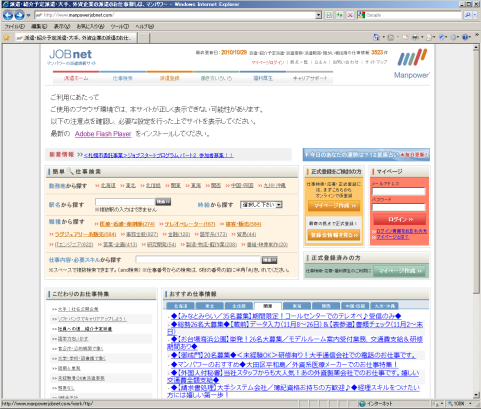The width and height of the screenshot is (481, 409).
Task: Open the 時給 hourly wage dropdown
Action: pyautogui.click(x=261, y=205)
